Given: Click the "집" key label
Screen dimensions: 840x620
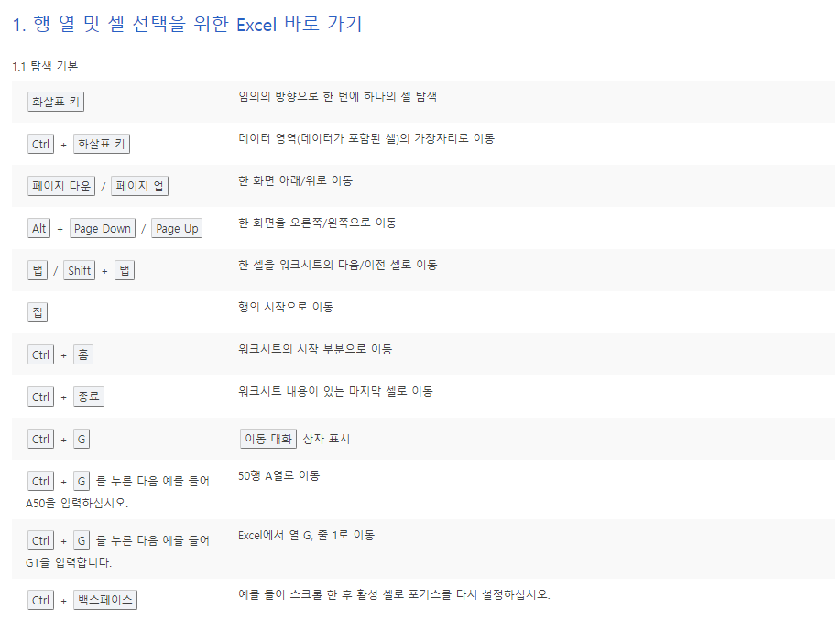Looking at the screenshot, I should tap(38, 312).
